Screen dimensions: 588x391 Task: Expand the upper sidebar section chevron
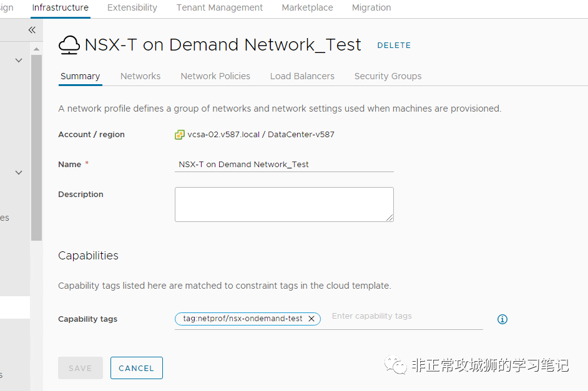19,60
